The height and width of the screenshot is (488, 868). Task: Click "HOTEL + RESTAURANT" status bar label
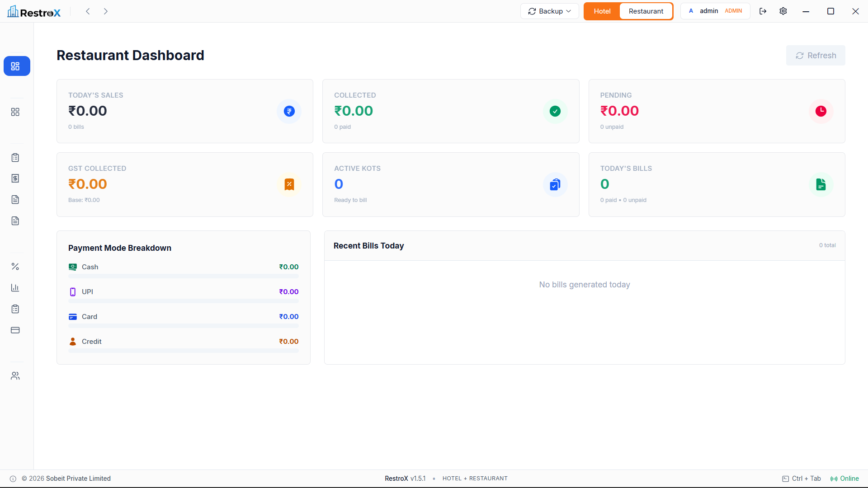pyautogui.click(x=475, y=479)
